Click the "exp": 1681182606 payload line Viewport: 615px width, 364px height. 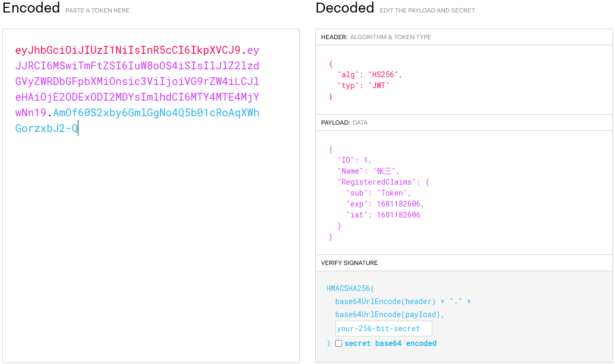click(385, 204)
